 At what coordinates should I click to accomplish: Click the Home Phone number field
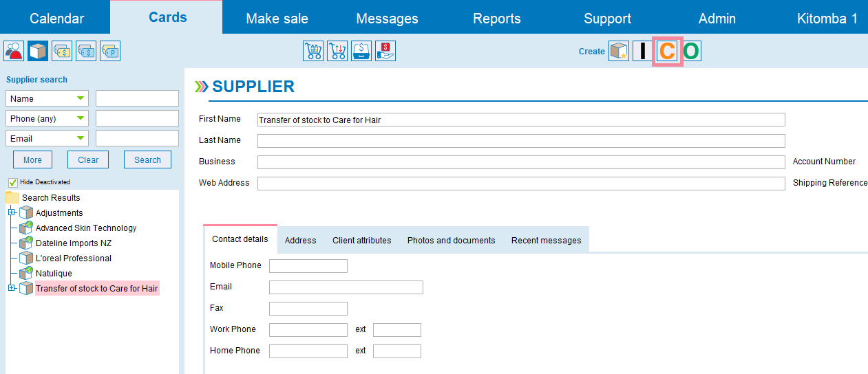(308, 351)
